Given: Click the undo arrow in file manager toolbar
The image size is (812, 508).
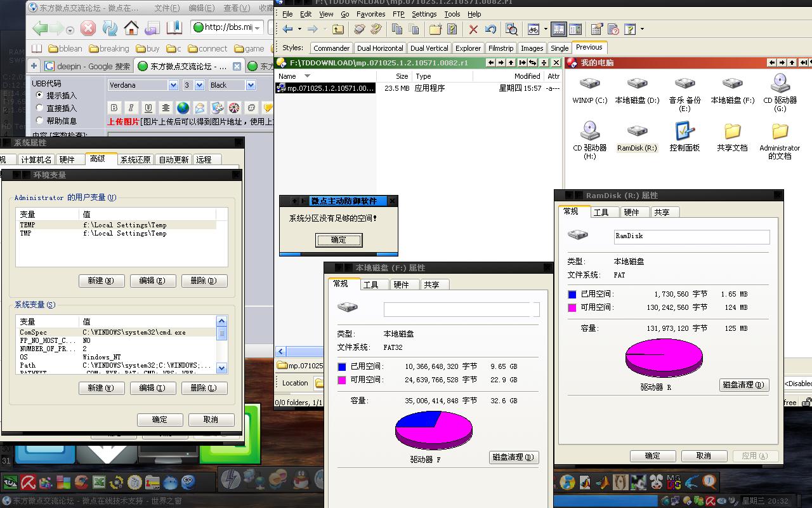Looking at the screenshot, I should pyautogui.click(x=490, y=29).
